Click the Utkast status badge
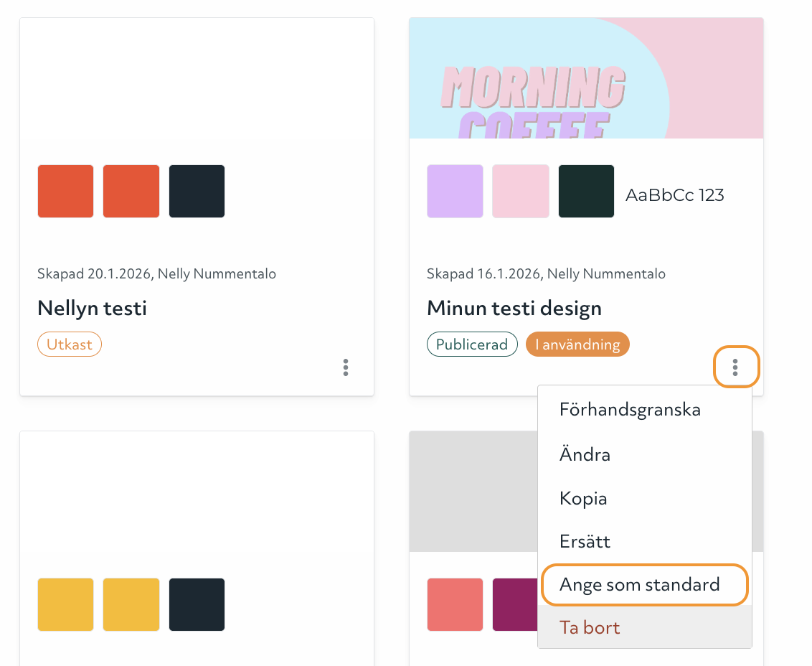Screen dimensions: 812x666 click(70, 344)
